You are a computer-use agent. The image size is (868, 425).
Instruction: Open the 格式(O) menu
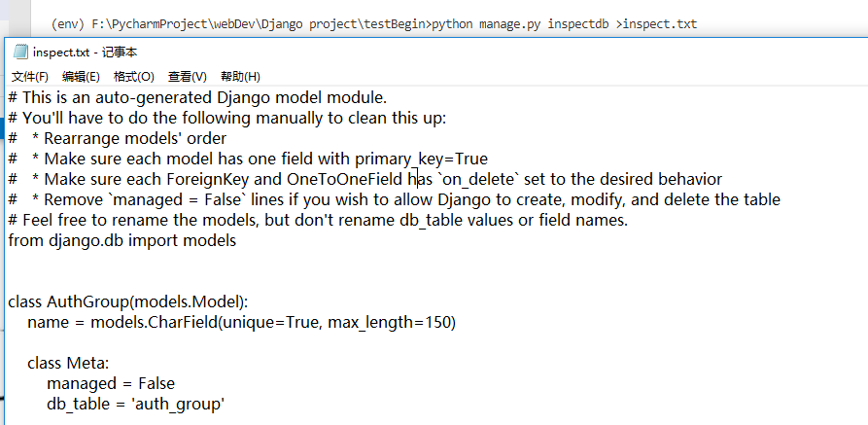point(133,76)
